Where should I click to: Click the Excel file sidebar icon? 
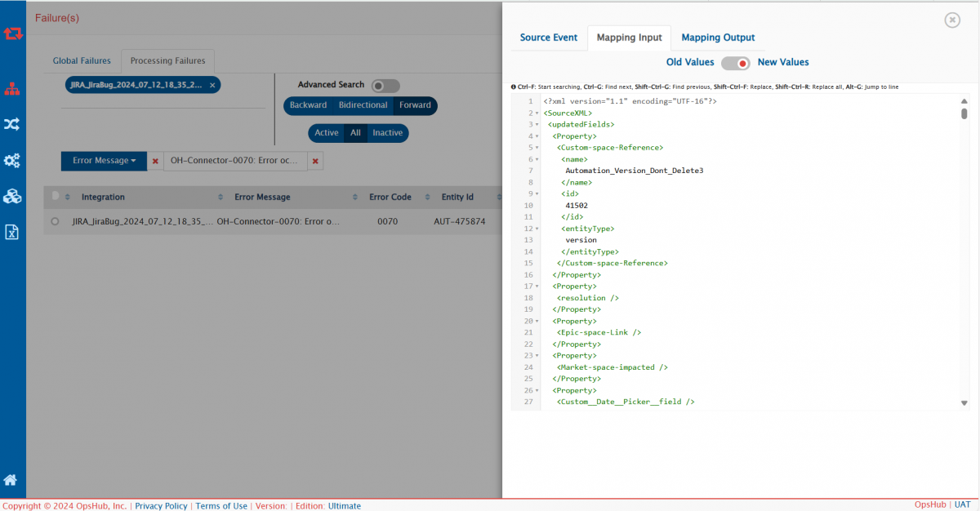tap(12, 233)
